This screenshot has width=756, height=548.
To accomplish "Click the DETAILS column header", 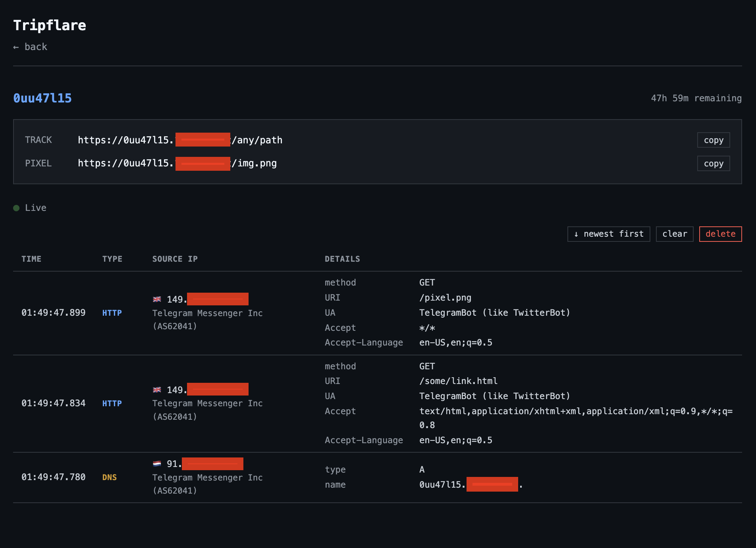I will (342, 259).
